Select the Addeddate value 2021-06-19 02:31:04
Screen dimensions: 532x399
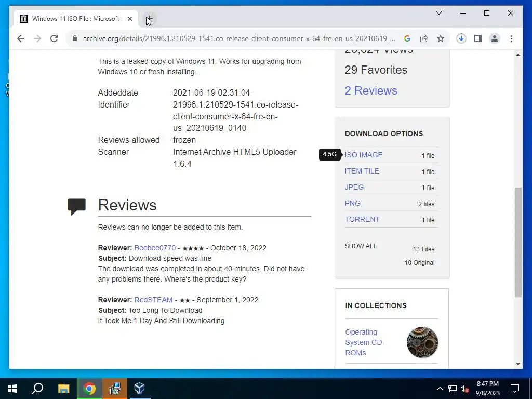211,92
